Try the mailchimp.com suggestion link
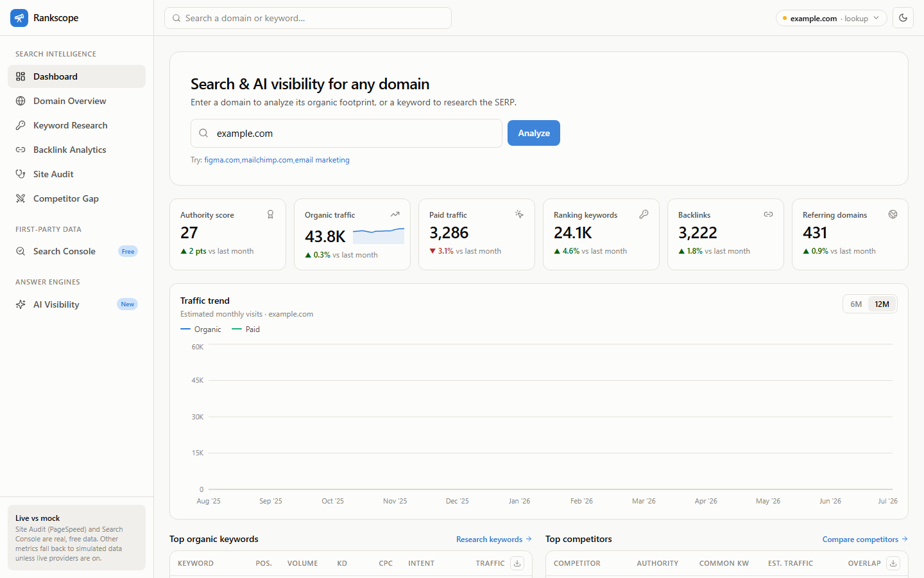 (x=268, y=160)
